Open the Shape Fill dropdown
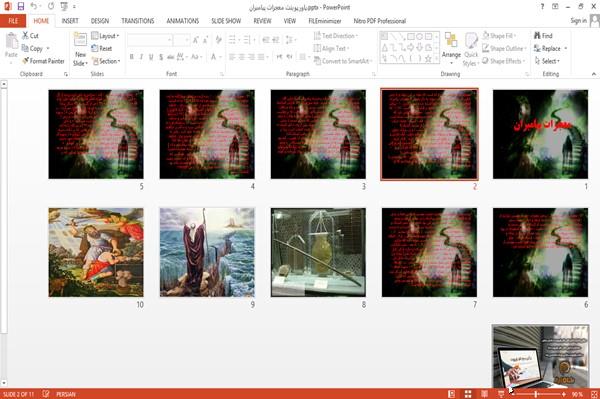Viewport: 600px width, 399px height. pyautogui.click(x=499, y=36)
